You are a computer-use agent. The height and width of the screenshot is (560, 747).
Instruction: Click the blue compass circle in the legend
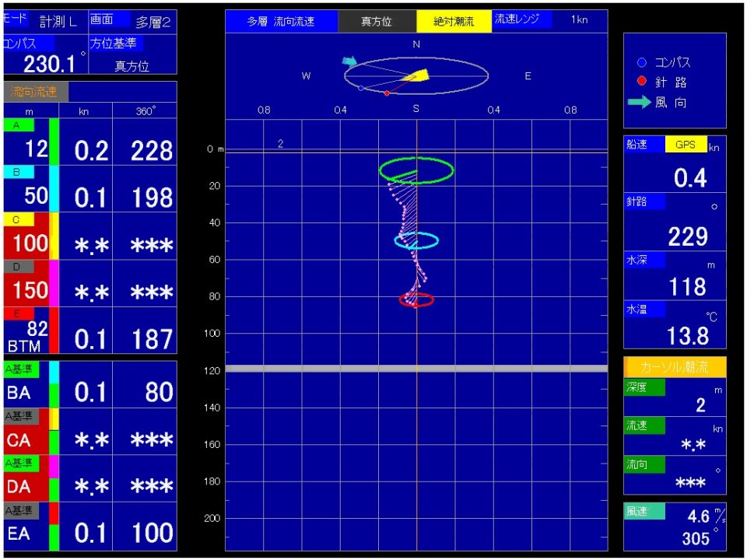click(x=641, y=62)
